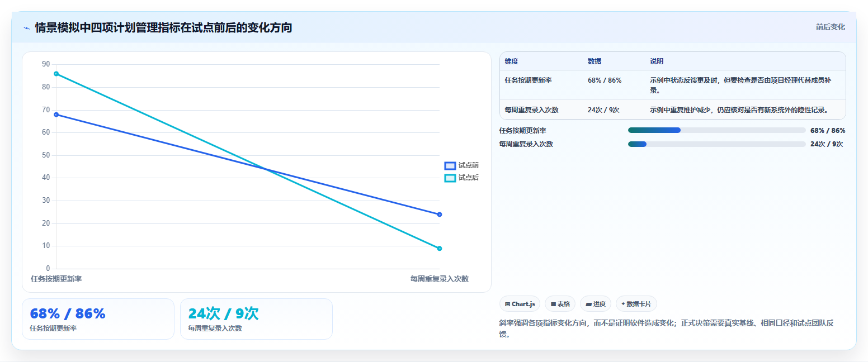868x362 pixels.
Task: Click the 每周重复录入次数 progress bar
Action: pos(716,144)
